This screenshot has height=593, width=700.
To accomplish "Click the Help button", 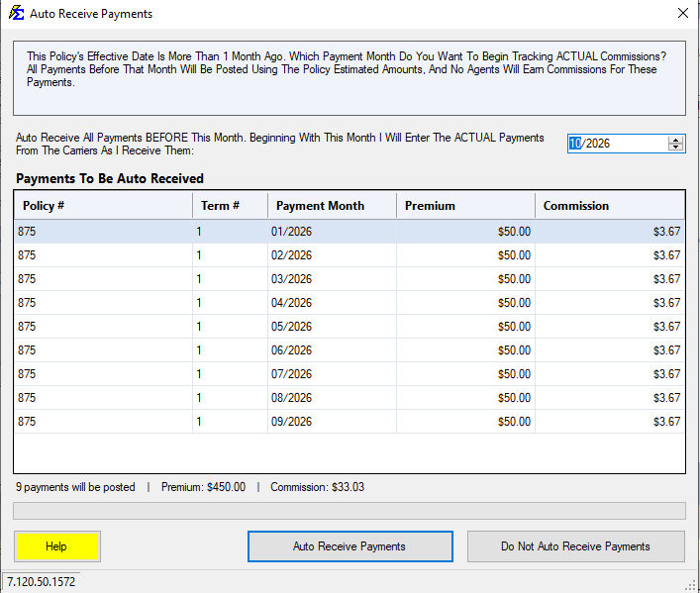I will tap(57, 546).
